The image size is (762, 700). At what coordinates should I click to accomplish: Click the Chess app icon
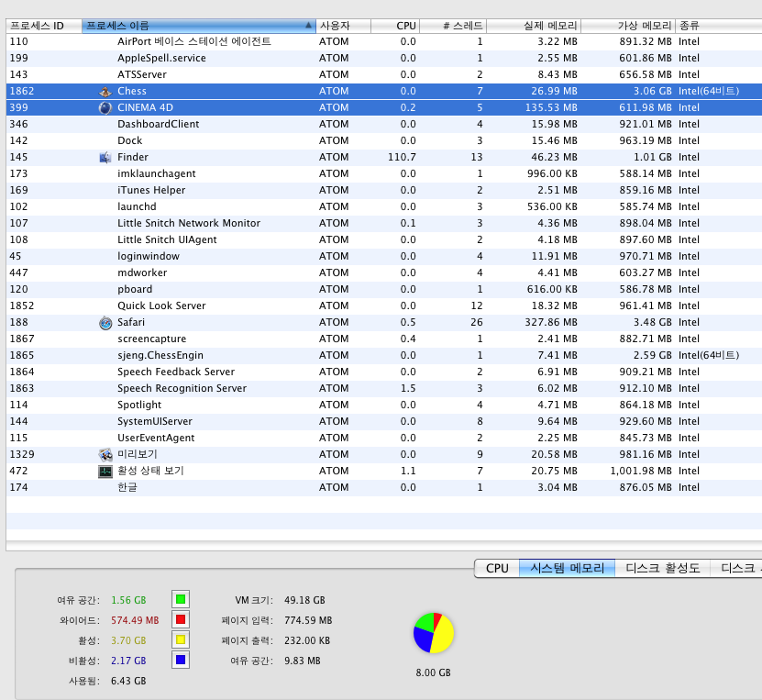click(x=105, y=91)
